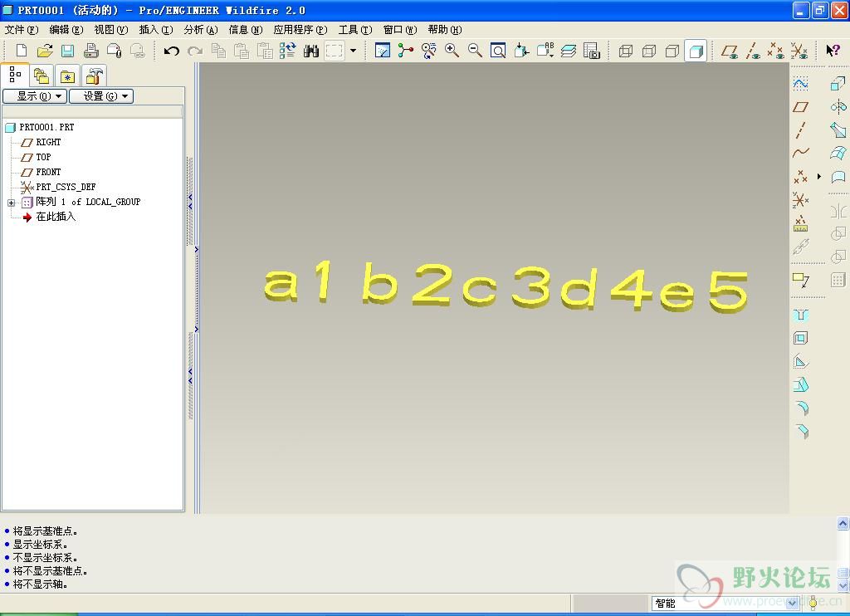
Task: Open the 智能 selection filter dropdown
Action: pyautogui.click(x=793, y=603)
